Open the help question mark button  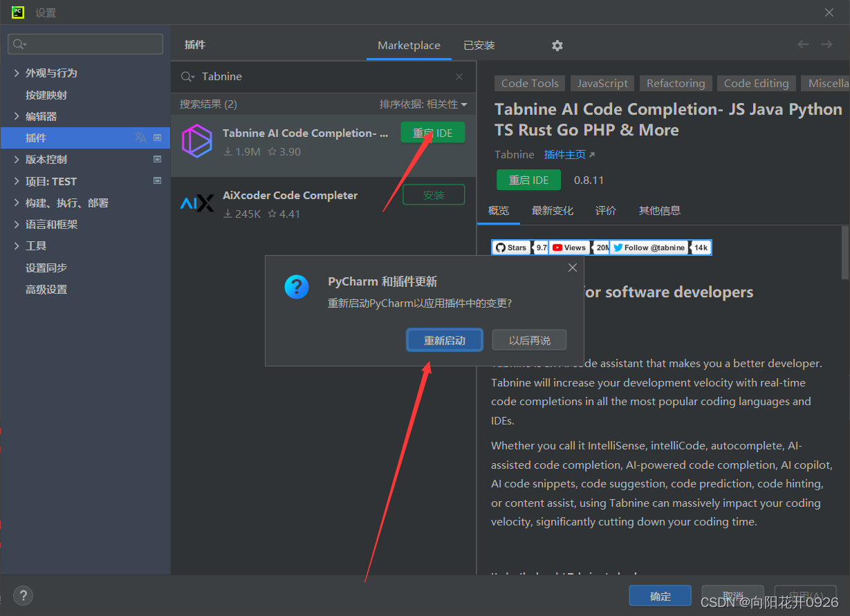pyautogui.click(x=23, y=595)
